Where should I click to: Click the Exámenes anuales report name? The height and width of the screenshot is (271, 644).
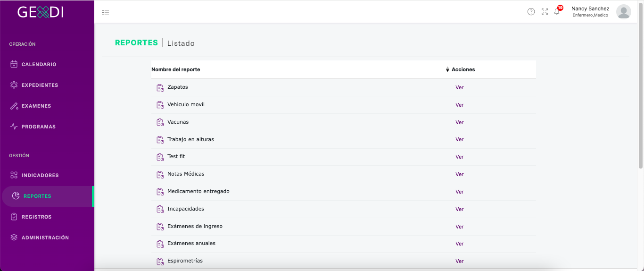[x=191, y=243]
